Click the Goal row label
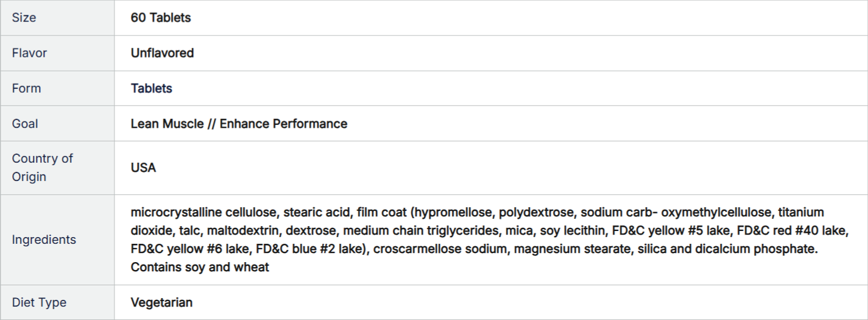868x320 pixels. coord(25,124)
